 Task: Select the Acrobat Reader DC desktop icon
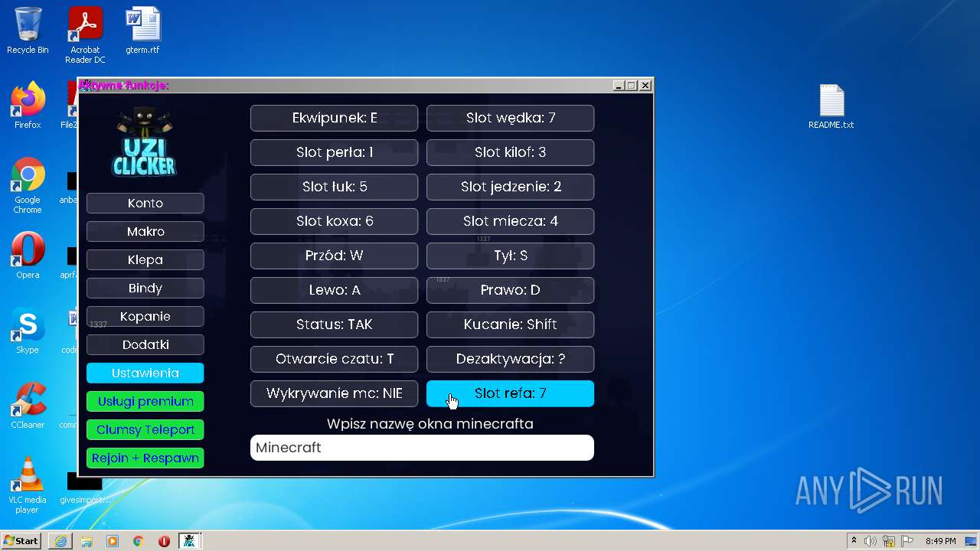85,35
